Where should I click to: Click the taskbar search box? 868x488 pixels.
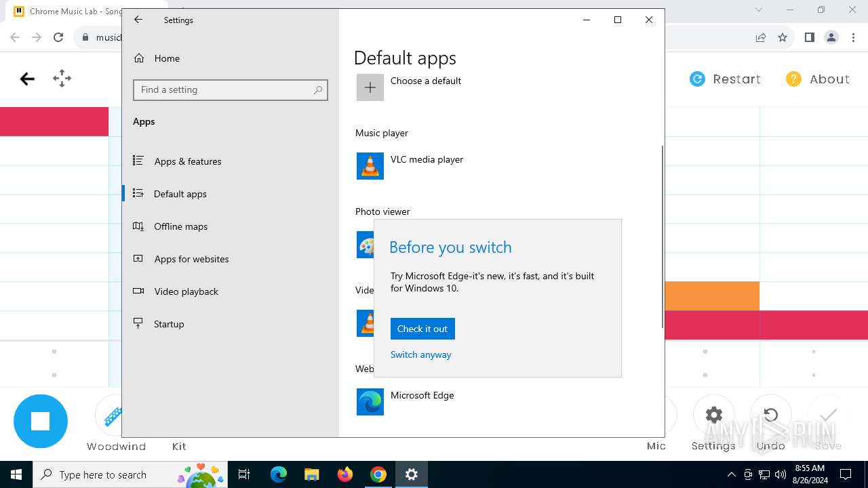click(x=131, y=474)
